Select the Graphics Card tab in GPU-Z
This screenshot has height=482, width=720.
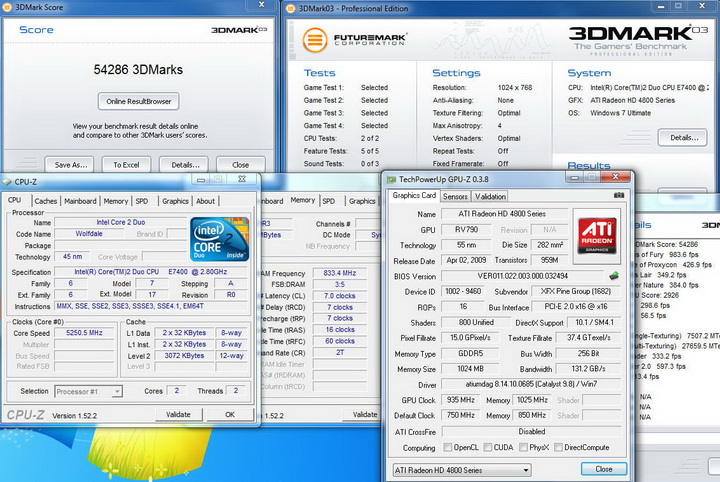click(x=414, y=196)
